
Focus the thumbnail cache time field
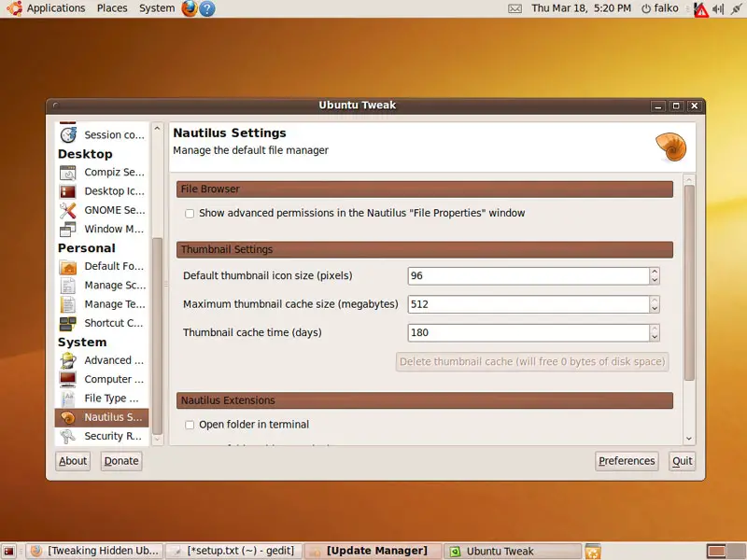529,333
